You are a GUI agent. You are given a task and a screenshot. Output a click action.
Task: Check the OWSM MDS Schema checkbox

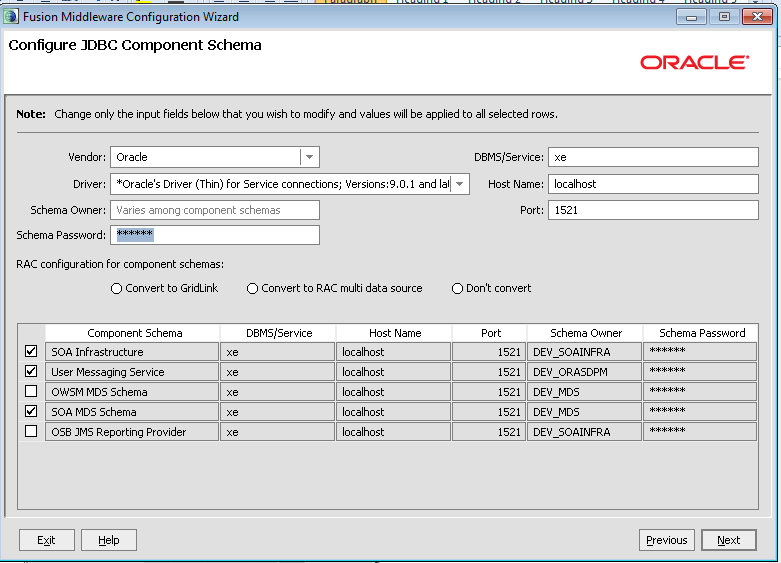pyautogui.click(x=31, y=392)
